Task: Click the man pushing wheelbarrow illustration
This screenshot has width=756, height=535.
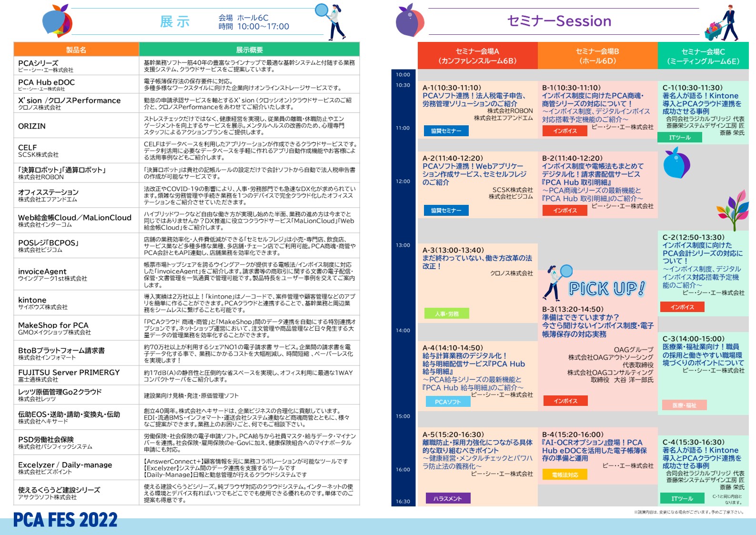Action: click(x=722, y=23)
